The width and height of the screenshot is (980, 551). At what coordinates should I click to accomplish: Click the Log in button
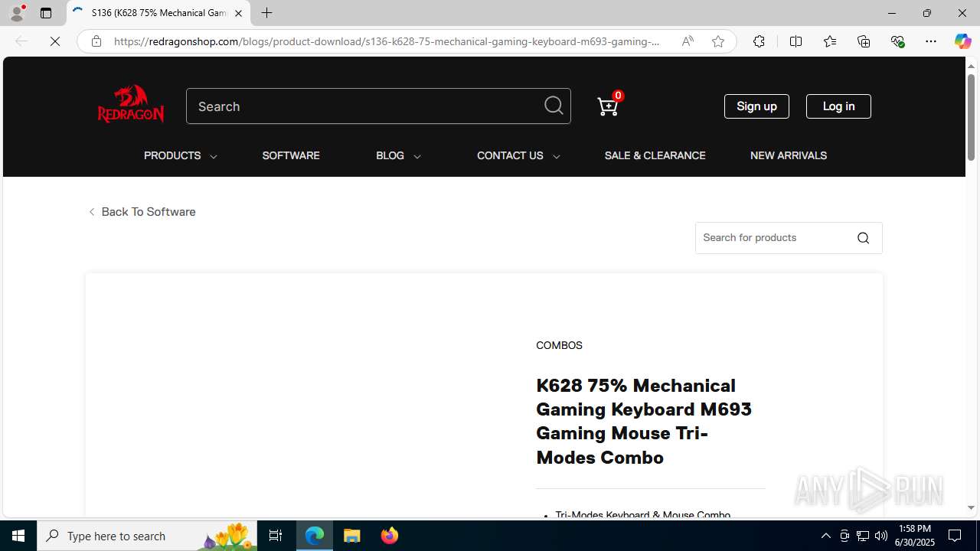click(x=838, y=106)
